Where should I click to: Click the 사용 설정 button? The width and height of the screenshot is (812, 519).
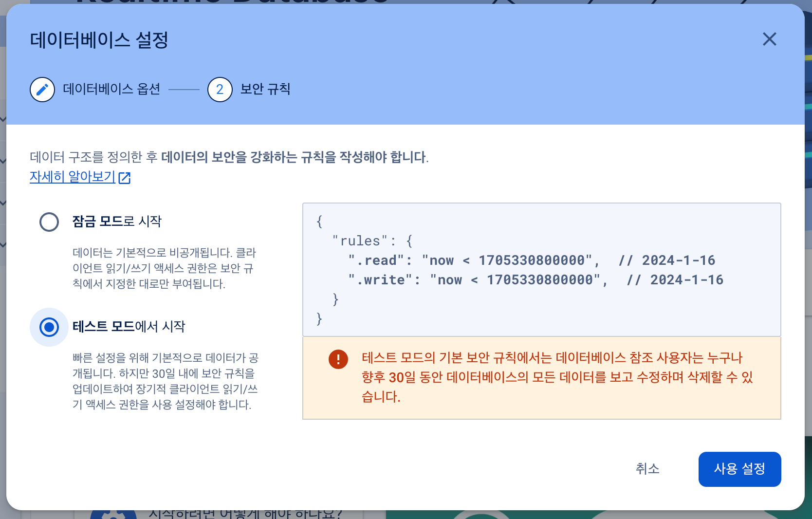[740, 469]
